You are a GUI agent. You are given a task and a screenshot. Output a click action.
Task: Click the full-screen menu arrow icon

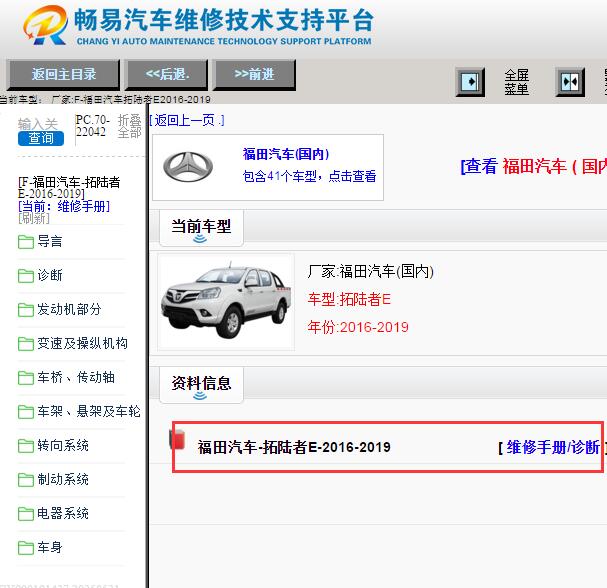pos(470,82)
